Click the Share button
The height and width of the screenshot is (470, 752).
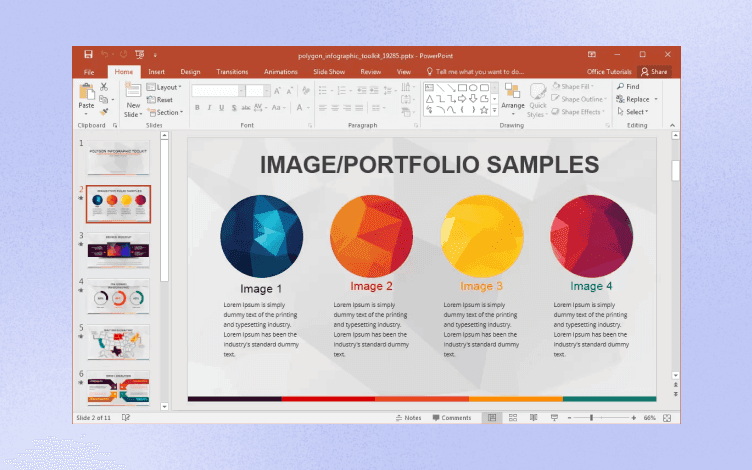[654, 71]
